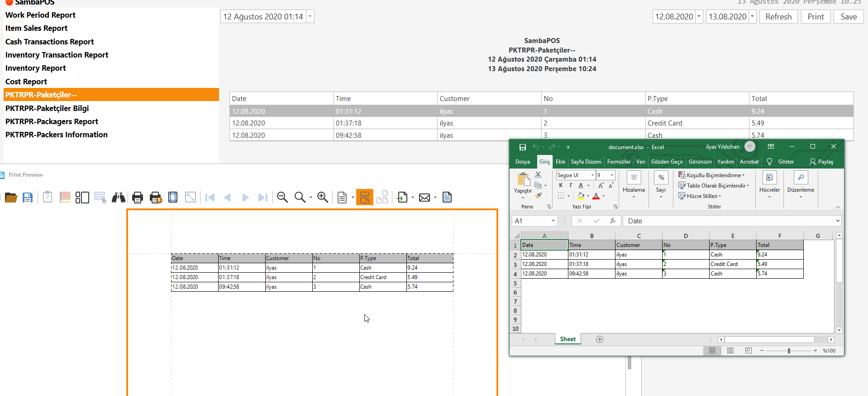Screen dimensions: 868x396
Task: Select the Credit Card row in SambaPOS report
Action: tap(541, 123)
